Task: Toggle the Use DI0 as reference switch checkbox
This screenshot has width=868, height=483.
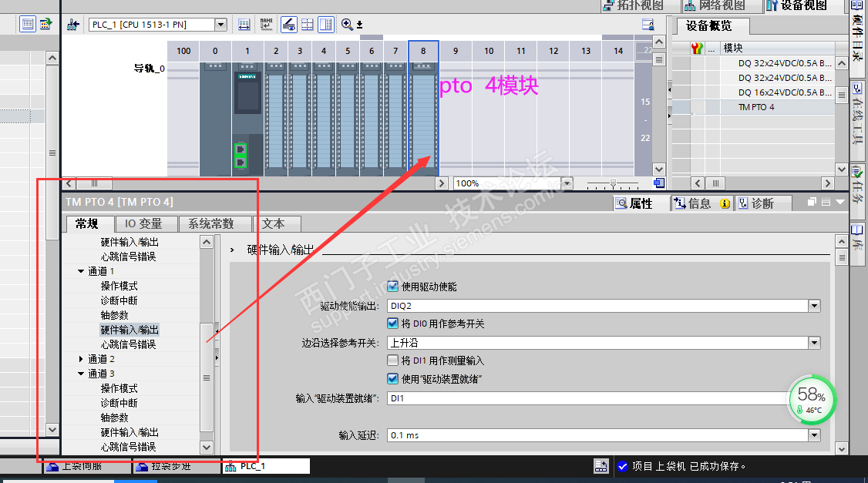Action: pos(392,324)
